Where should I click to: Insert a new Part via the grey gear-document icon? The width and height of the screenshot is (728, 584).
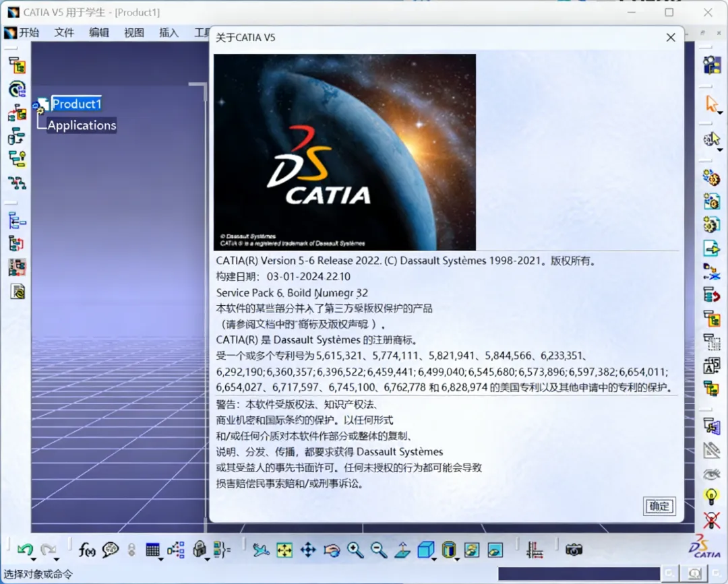coord(711,224)
